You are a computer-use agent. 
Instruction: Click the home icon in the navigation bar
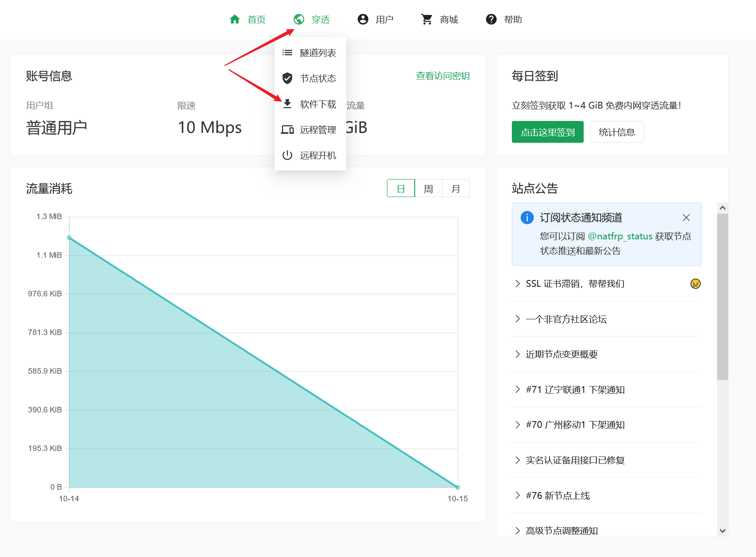click(235, 19)
